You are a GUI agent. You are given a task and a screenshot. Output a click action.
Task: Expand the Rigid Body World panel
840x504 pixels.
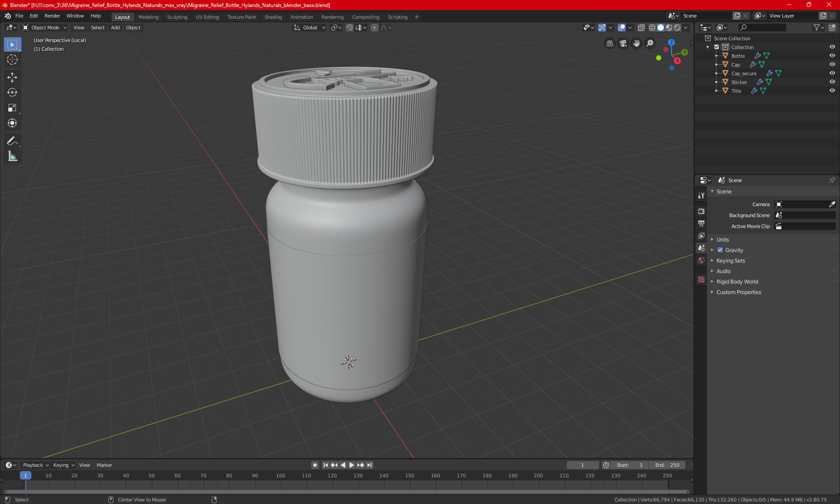point(737,282)
